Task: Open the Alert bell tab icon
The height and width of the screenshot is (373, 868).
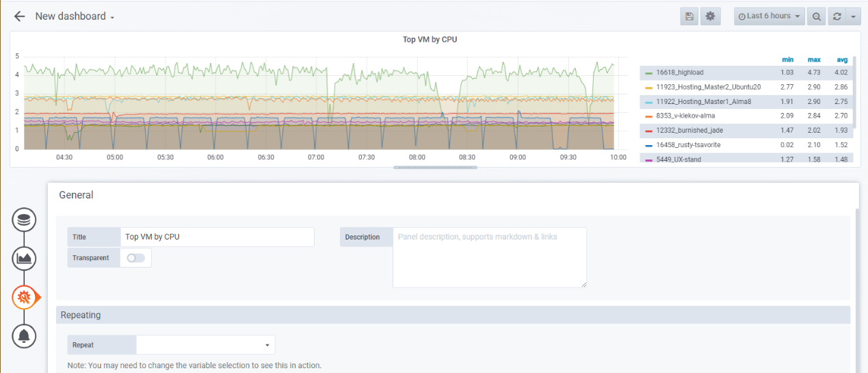Action: (x=24, y=335)
